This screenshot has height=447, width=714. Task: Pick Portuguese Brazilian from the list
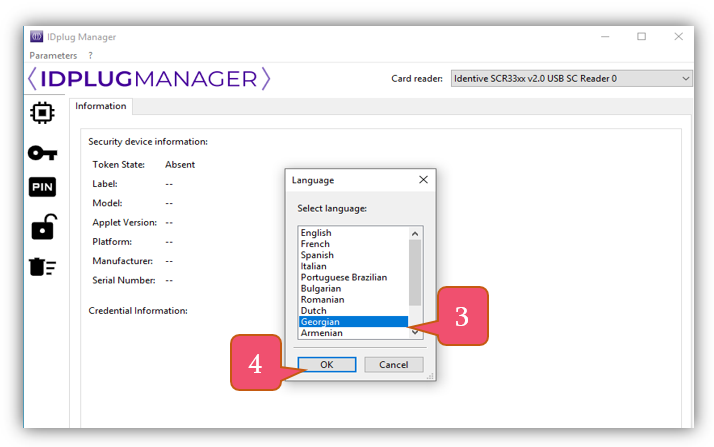[343, 277]
